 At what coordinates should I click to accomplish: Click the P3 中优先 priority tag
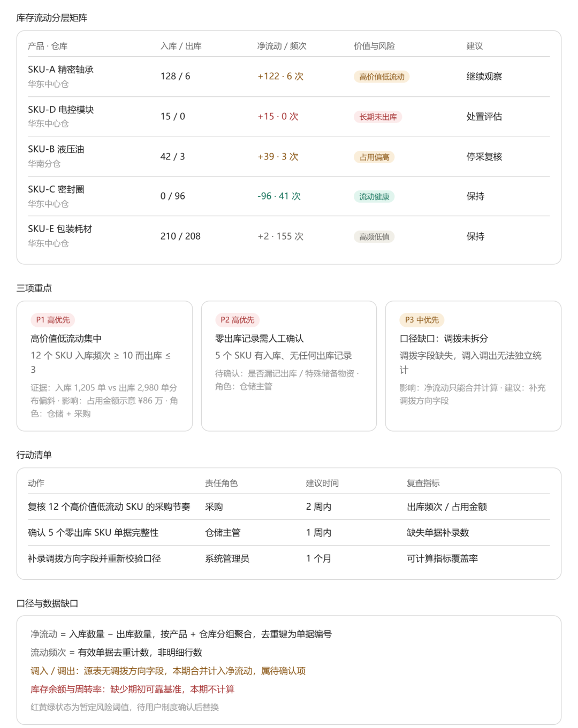tap(422, 320)
